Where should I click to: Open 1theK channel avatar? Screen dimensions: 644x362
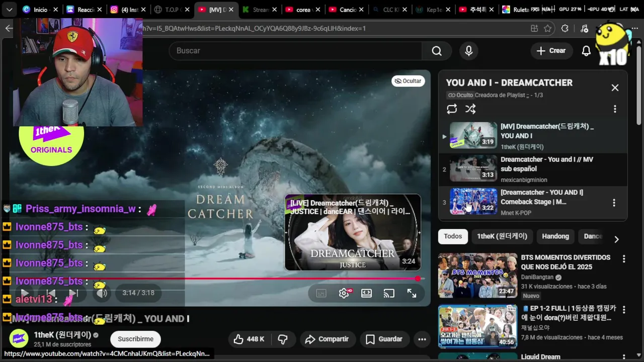[x=19, y=339]
